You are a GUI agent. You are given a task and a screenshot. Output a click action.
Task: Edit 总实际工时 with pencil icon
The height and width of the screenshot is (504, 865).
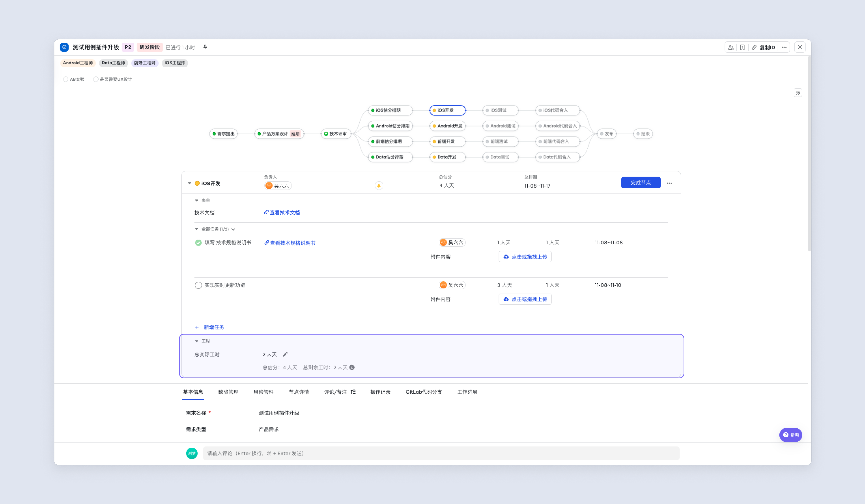[x=285, y=354]
